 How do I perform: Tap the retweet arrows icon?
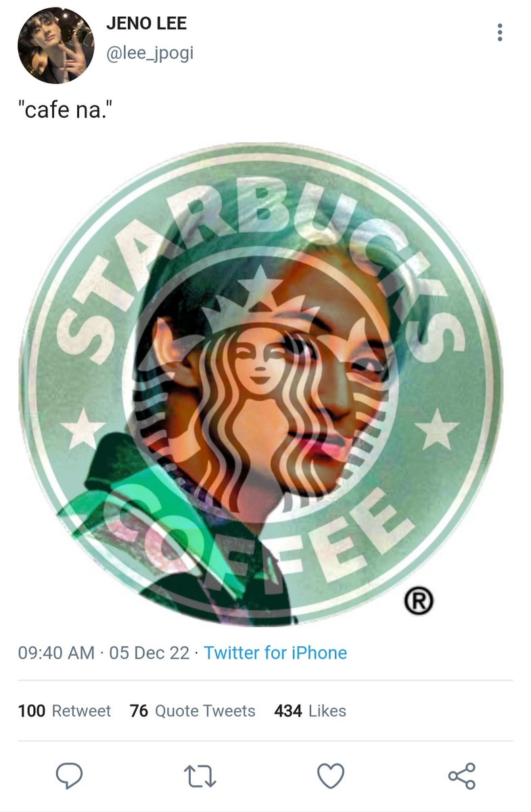(200, 776)
